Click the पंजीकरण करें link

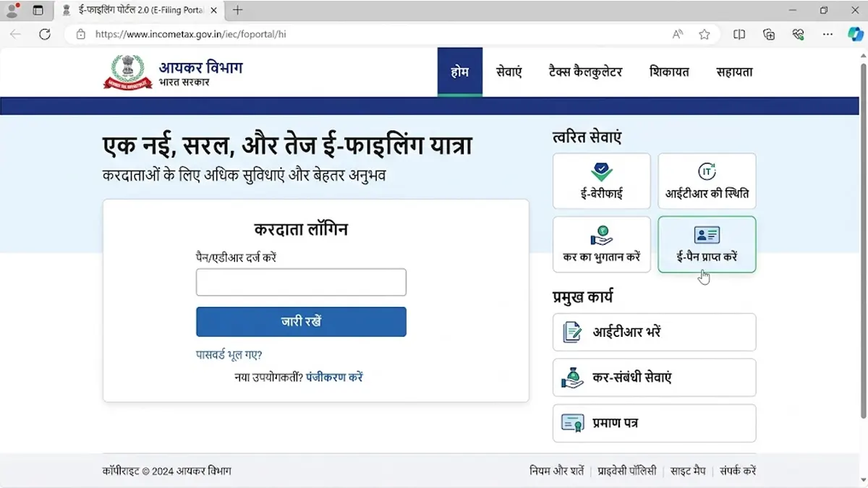pos(334,377)
